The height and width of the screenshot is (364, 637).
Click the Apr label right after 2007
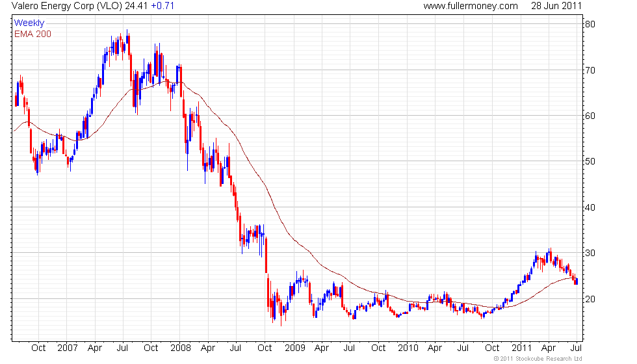coord(95,348)
